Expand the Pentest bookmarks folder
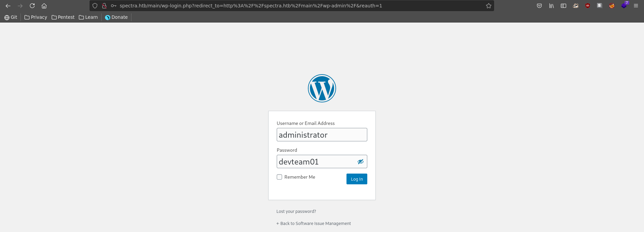Viewport: 644px width, 232px height. [63, 17]
